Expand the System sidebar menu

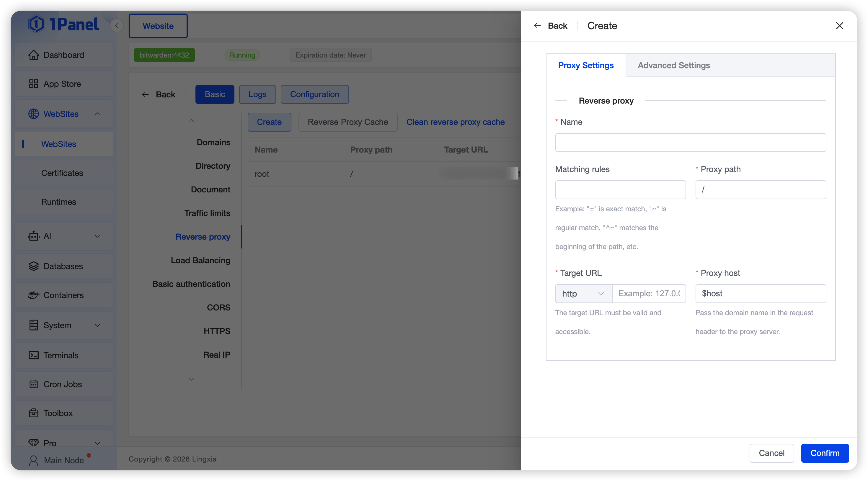[x=97, y=325]
